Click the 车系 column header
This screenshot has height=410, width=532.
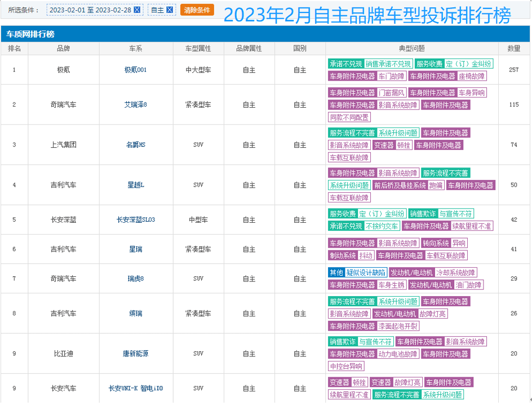(x=135, y=49)
